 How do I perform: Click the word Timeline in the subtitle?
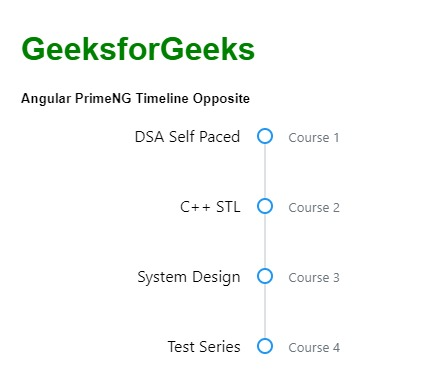point(162,99)
